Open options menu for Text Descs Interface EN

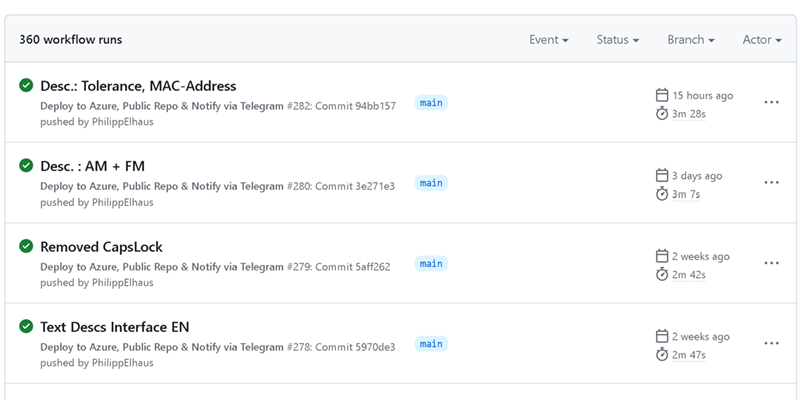[771, 343]
